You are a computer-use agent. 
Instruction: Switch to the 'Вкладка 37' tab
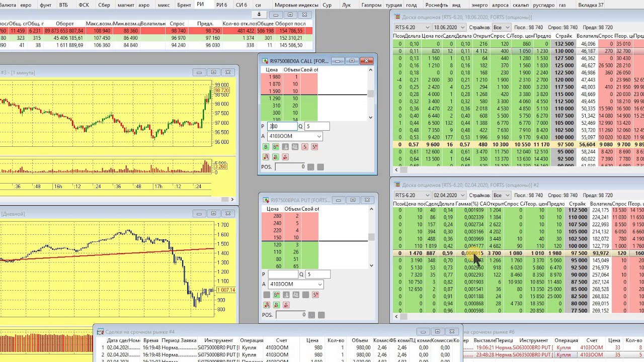click(x=591, y=5)
